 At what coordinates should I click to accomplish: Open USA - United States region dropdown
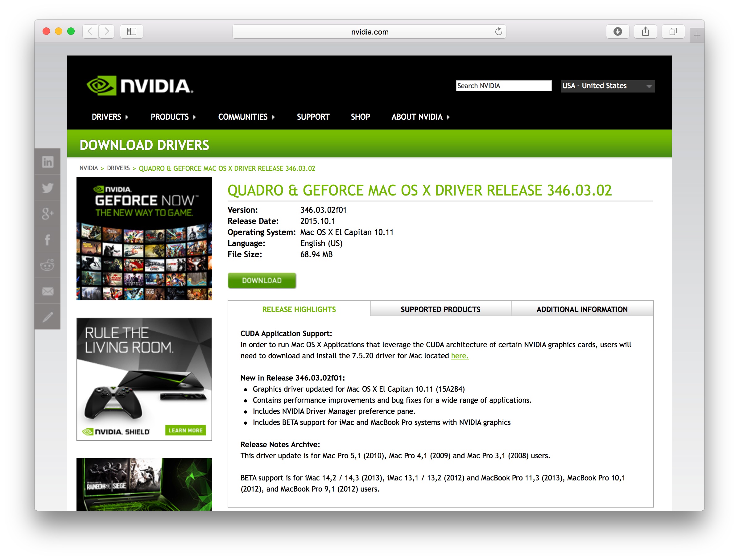[607, 86]
